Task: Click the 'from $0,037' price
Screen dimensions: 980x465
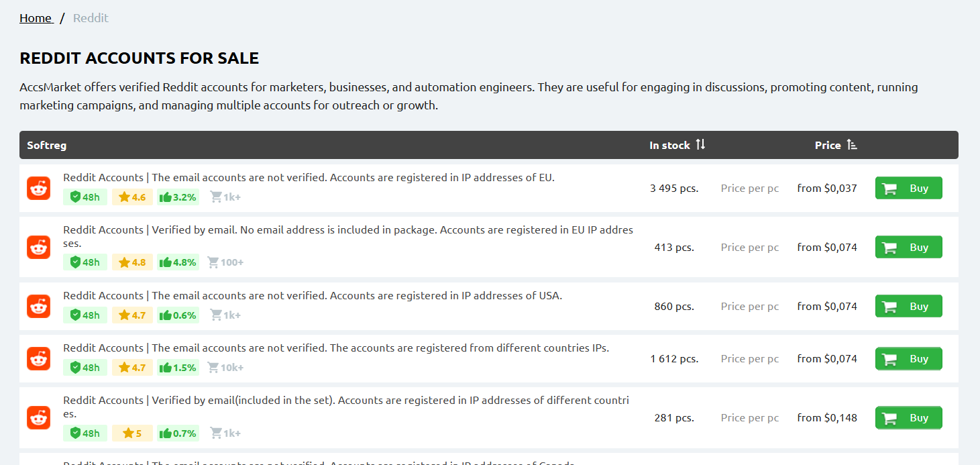Action: point(827,189)
